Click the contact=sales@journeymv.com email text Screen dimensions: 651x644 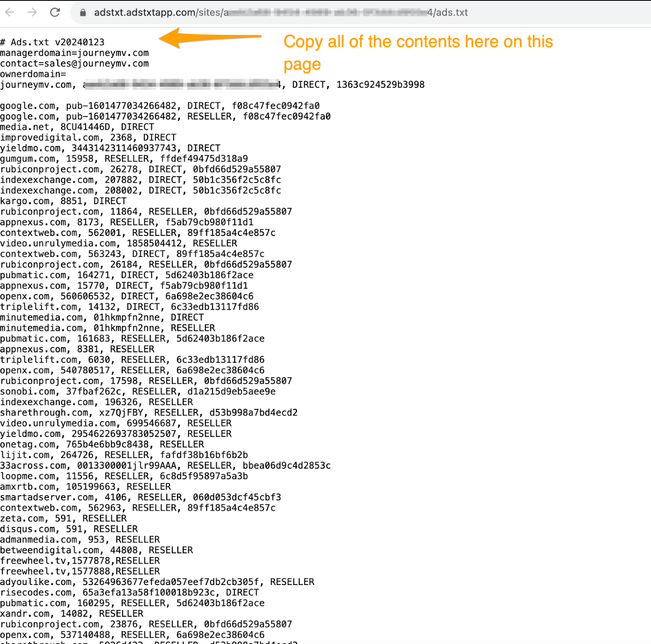pyautogui.click(x=74, y=63)
